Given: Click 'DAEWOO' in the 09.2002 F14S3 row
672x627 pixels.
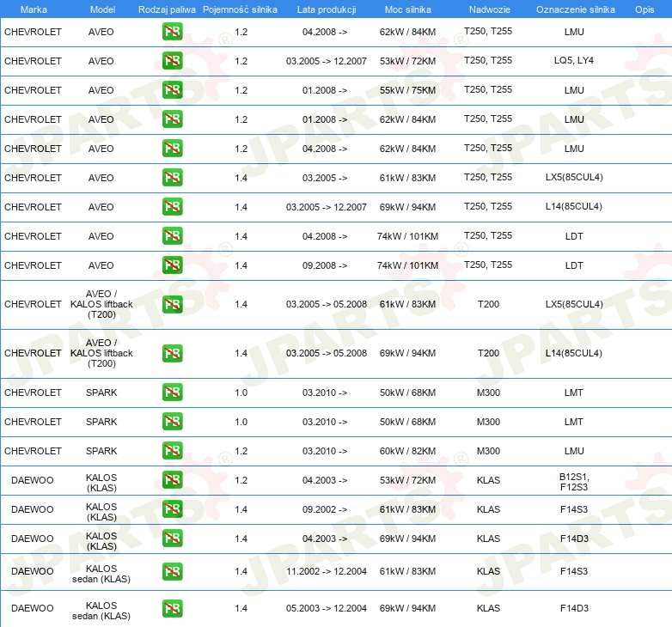Looking at the screenshot, I should (x=32, y=509).
